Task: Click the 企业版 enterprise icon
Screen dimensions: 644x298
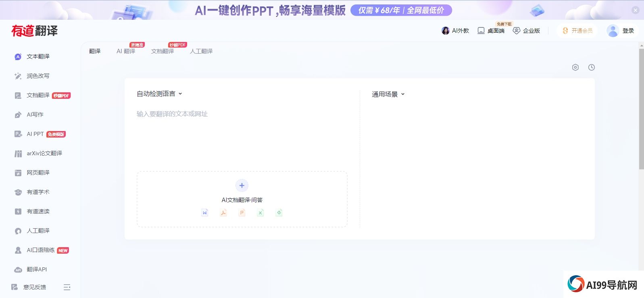Action: [517, 31]
